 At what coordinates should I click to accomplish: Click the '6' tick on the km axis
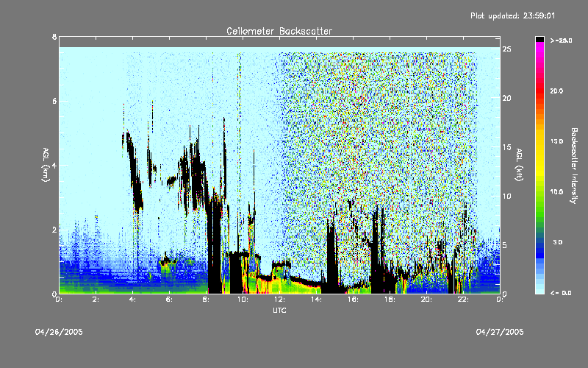tap(54, 101)
